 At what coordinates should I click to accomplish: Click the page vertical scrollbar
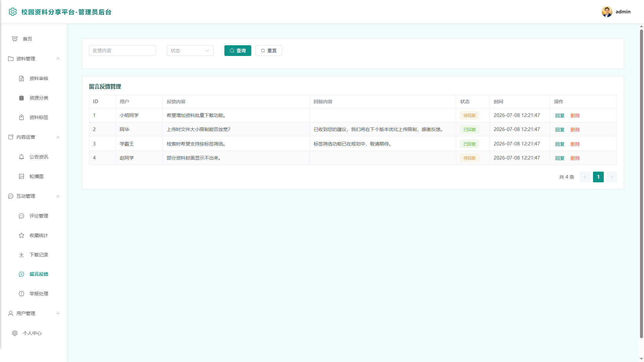point(641,184)
